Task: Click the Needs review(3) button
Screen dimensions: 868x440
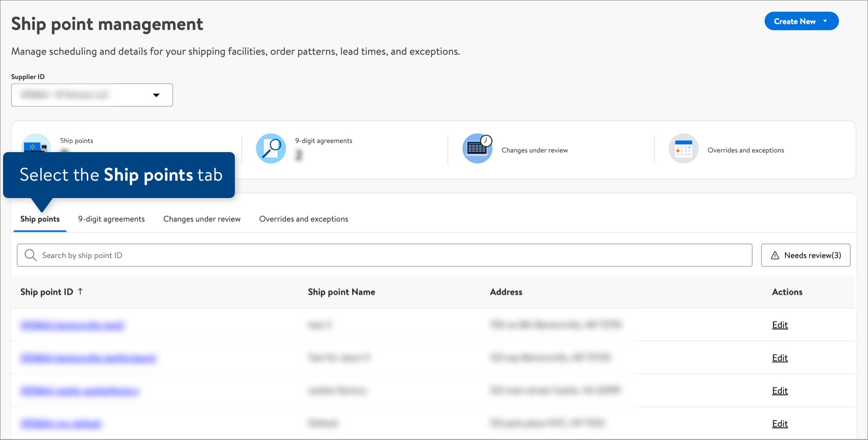Action: (805, 255)
